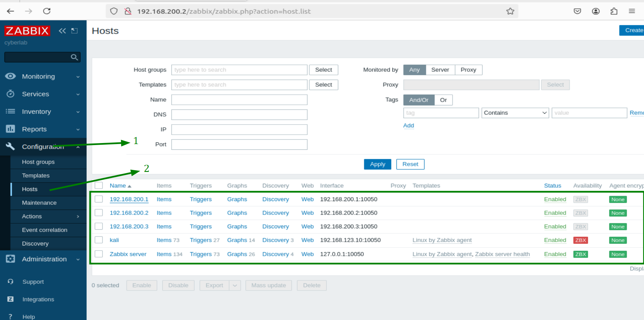Screen dimensions: 644x320
Task: Collapse the sidebar with the double-chevron icon
Action: pos(62,31)
